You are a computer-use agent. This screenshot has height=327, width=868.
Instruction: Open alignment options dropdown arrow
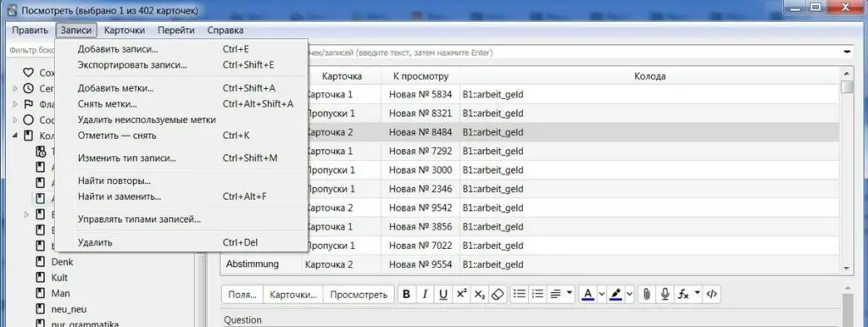click(x=569, y=293)
